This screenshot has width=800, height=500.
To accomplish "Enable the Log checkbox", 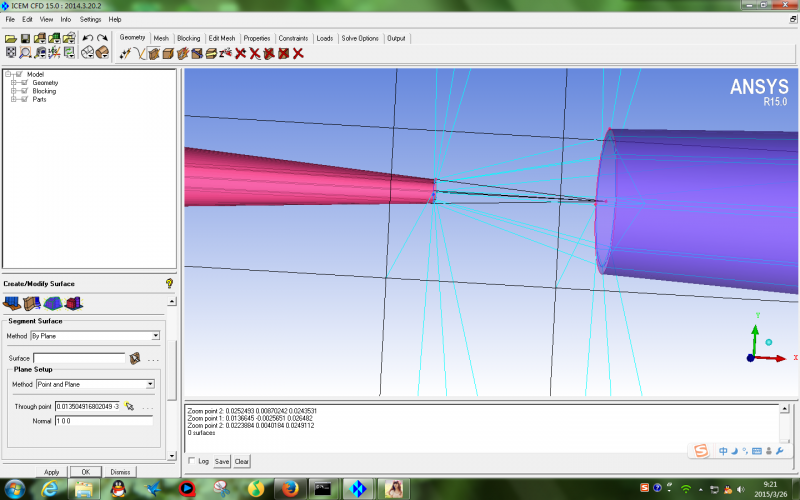I will click(x=192, y=461).
